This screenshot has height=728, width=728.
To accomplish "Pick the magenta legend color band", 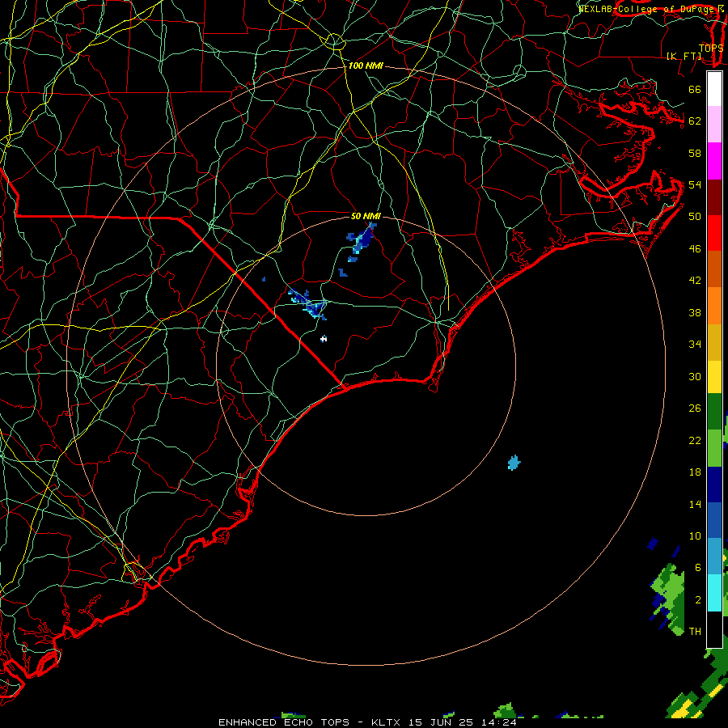I will point(714,161).
